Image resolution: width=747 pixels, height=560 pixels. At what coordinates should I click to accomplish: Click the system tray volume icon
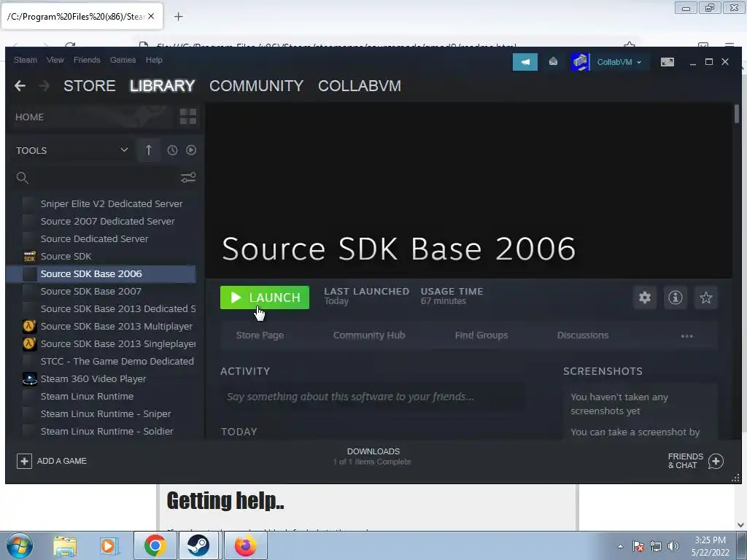(x=673, y=547)
